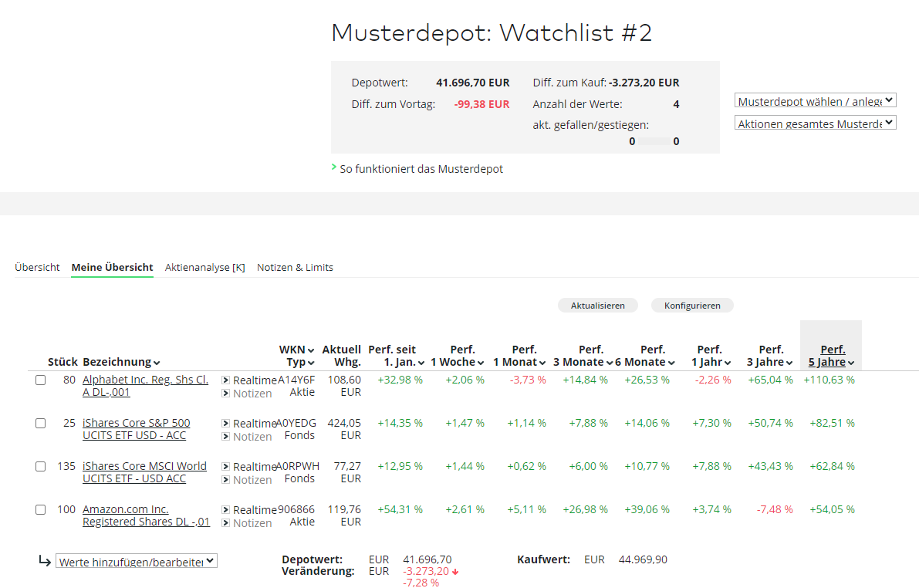Open Amazon.com Inc. Registered Shares link
This screenshot has width=919, height=588.
pyautogui.click(x=146, y=516)
